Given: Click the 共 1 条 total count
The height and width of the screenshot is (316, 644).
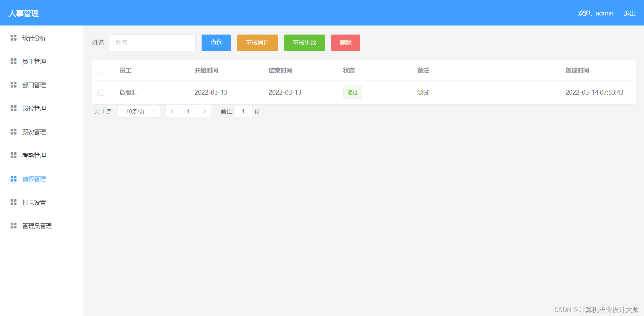Looking at the screenshot, I should point(103,111).
